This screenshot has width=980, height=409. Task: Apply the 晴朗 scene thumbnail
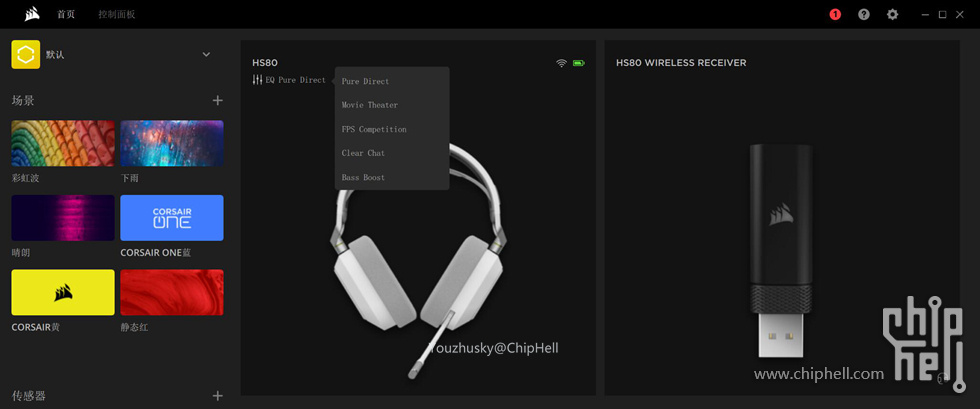[x=63, y=218]
